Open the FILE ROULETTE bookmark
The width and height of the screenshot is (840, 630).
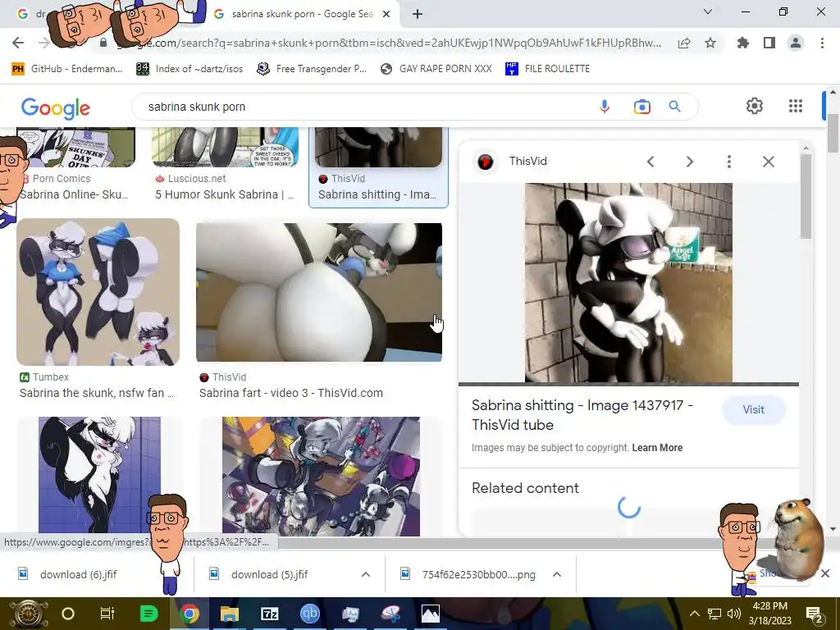[547, 69]
